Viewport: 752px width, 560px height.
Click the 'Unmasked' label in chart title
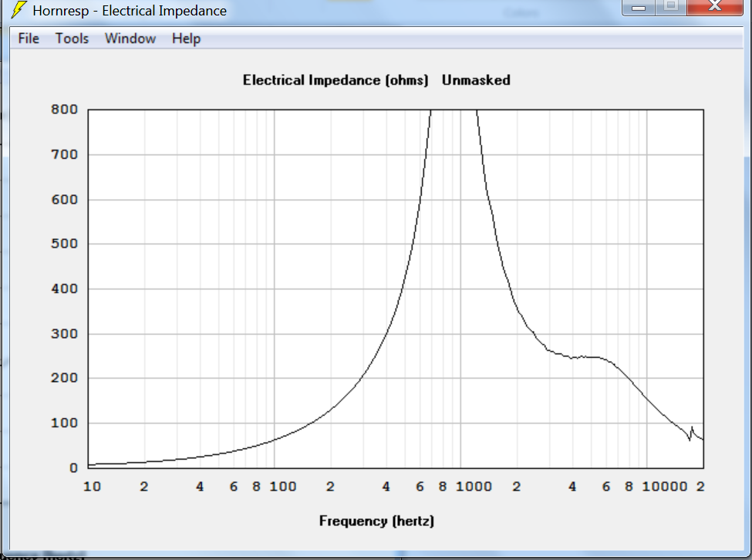click(476, 80)
